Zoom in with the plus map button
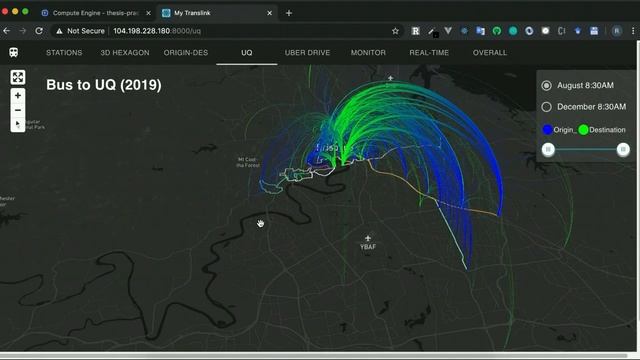640x360 pixels. pyautogui.click(x=18, y=96)
